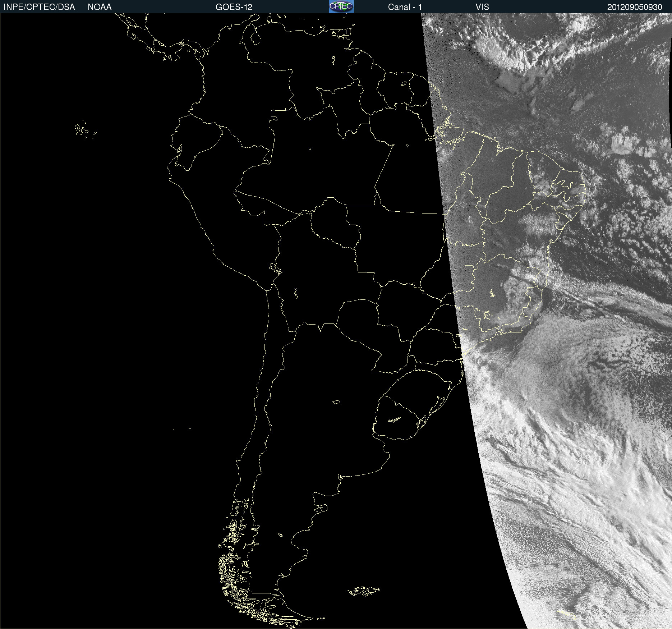672x629 pixels.
Task: Click the NOAA label in header
Action: point(100,7)
